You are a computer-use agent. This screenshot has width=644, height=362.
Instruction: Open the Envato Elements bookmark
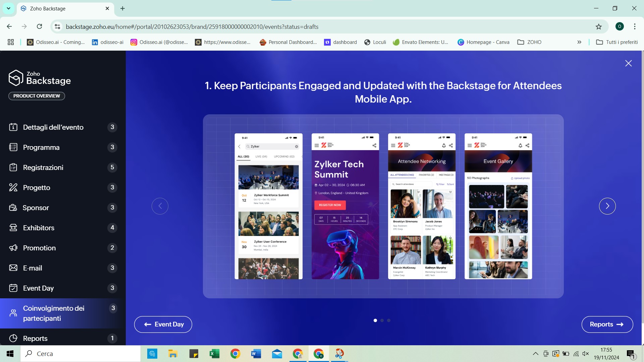pos(421,42)
